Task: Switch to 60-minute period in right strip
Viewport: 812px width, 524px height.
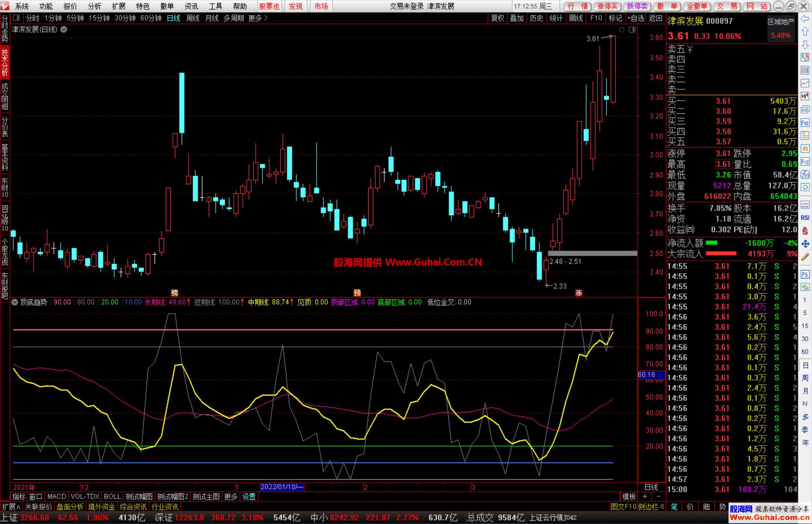Action: (x=805, y=352)
